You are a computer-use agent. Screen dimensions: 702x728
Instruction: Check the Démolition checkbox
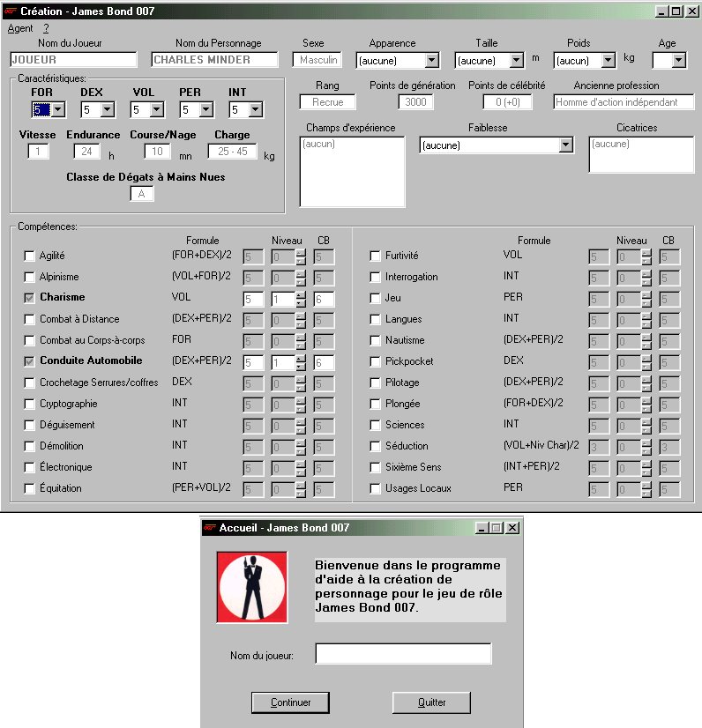(29, 446)
